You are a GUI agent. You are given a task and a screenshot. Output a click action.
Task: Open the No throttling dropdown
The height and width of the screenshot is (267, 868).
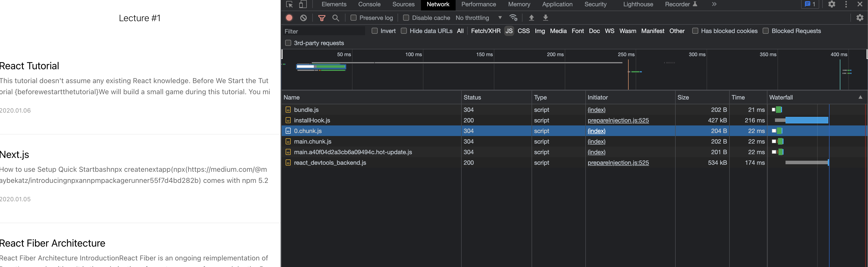click(479, 18)
